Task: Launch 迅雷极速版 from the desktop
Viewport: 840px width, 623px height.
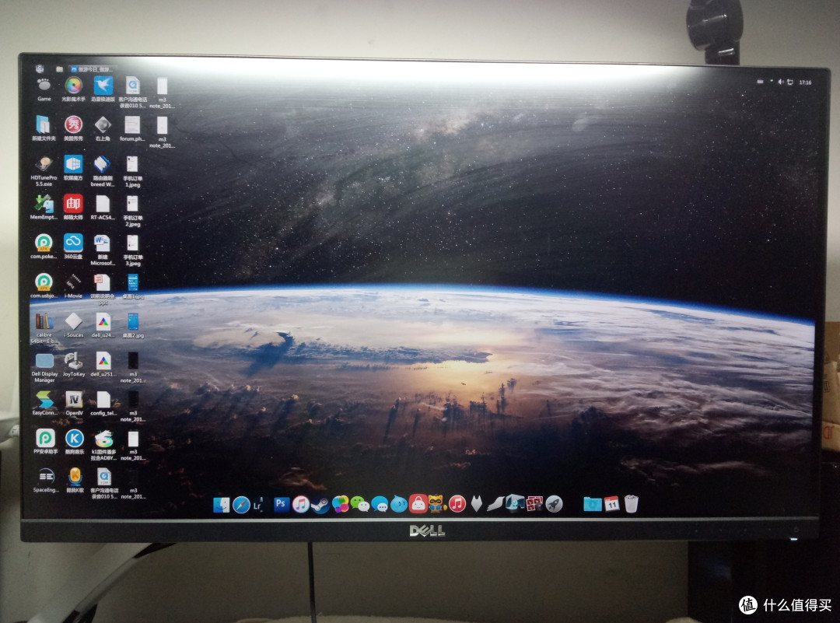Action: click(x=103, y=89)
